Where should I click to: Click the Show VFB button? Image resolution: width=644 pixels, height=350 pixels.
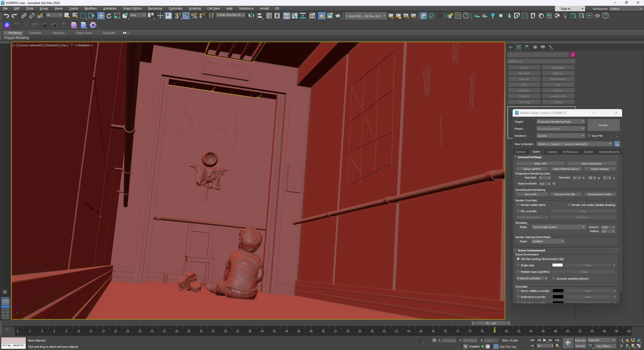click(x=540, y=164)
